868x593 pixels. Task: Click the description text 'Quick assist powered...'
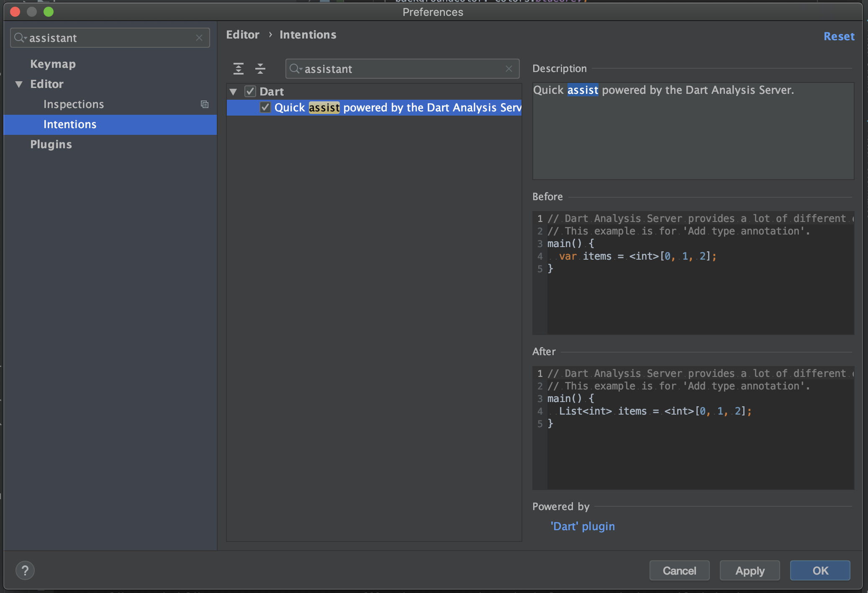click(663, 90)
